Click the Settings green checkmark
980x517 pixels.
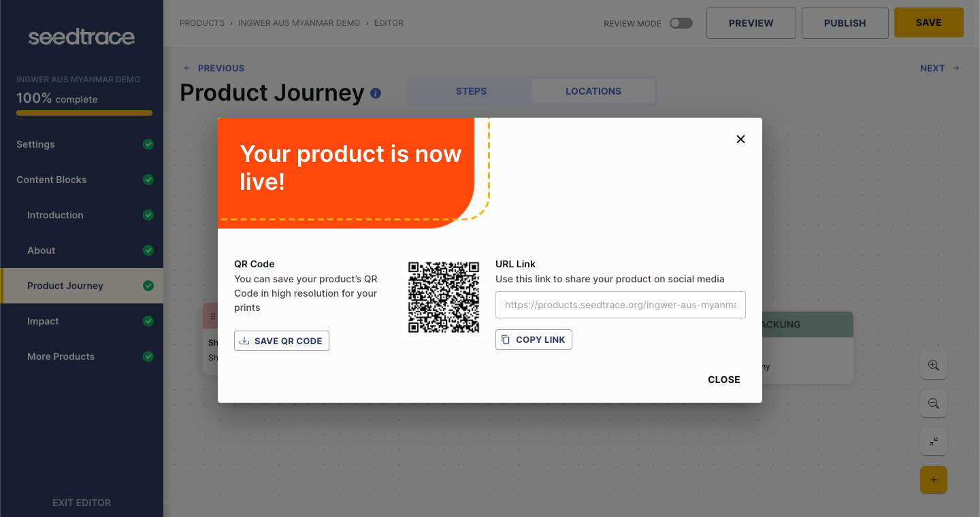(x=148, y=144)
